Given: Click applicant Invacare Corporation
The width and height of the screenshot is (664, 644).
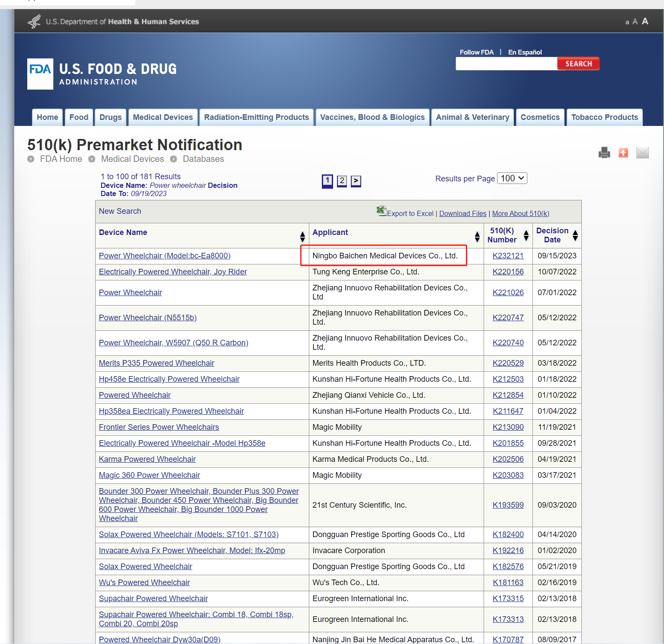Looking at the screenshot, I should point(349,551).
